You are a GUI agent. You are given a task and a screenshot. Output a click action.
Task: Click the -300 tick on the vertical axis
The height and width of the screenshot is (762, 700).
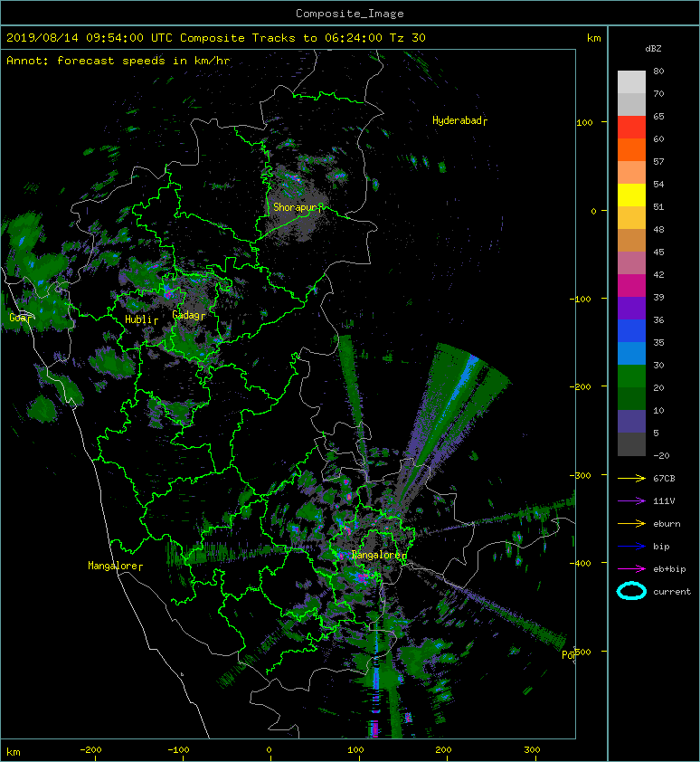click(x=581, y=475)
